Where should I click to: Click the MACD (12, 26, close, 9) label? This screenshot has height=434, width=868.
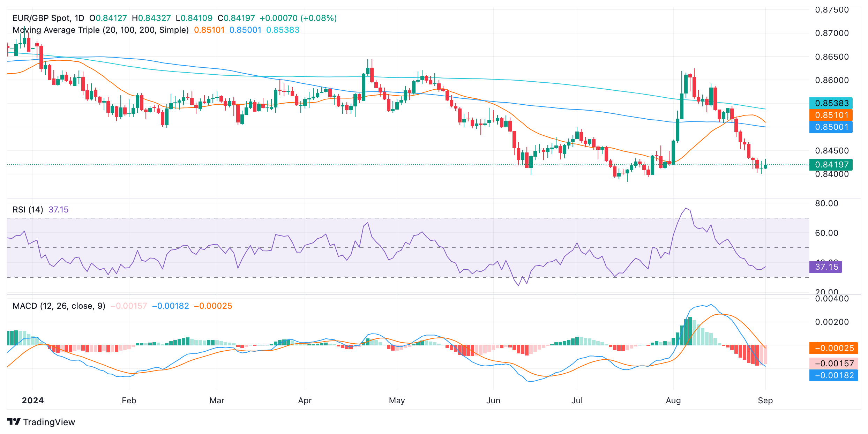[59, 306]
